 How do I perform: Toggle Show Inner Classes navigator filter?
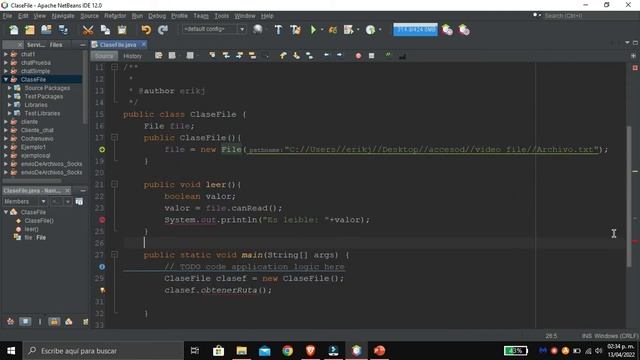[x=69, y=322]
